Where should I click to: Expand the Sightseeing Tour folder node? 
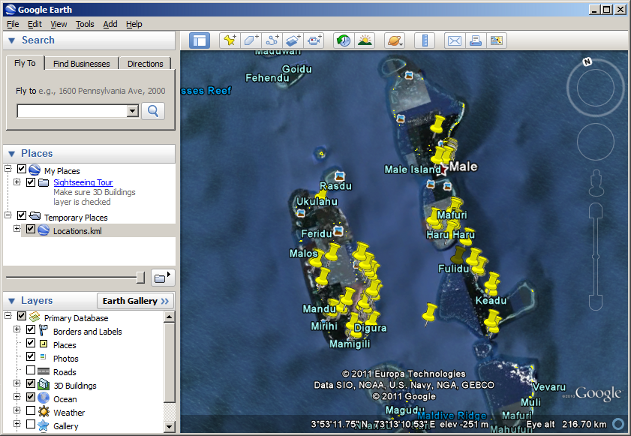coord(16,182)
